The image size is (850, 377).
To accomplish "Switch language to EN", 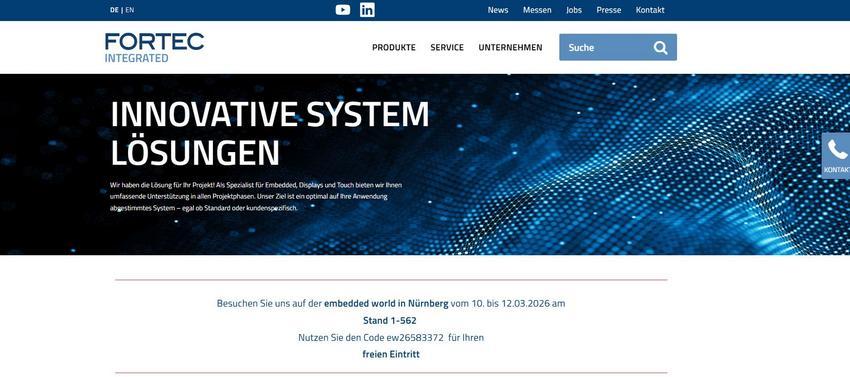I will tap(130, 10).
